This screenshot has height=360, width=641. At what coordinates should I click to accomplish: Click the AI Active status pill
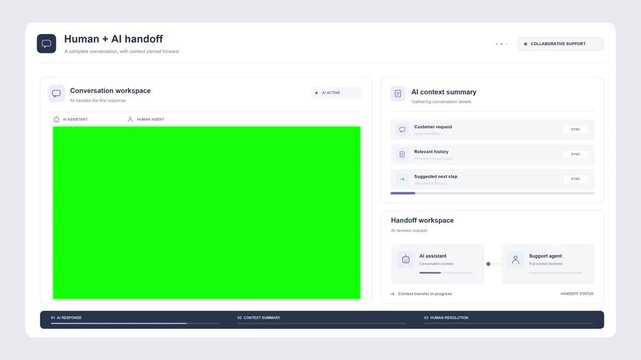pos(336,93)
